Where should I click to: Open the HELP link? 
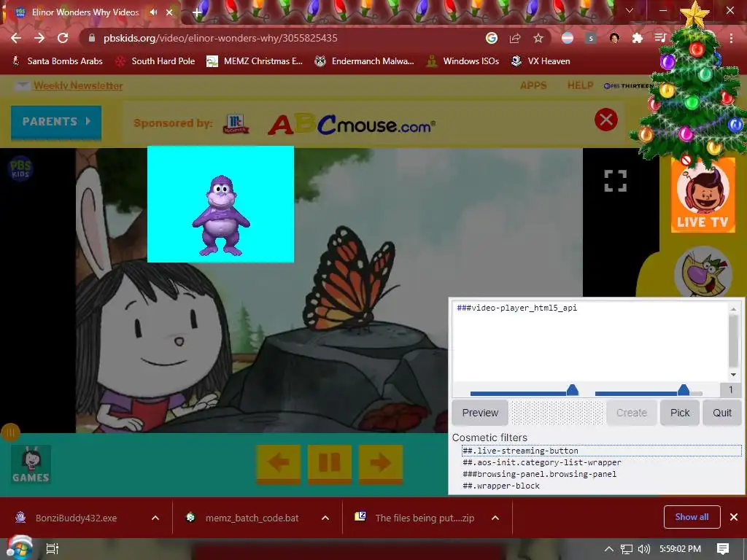580,86
